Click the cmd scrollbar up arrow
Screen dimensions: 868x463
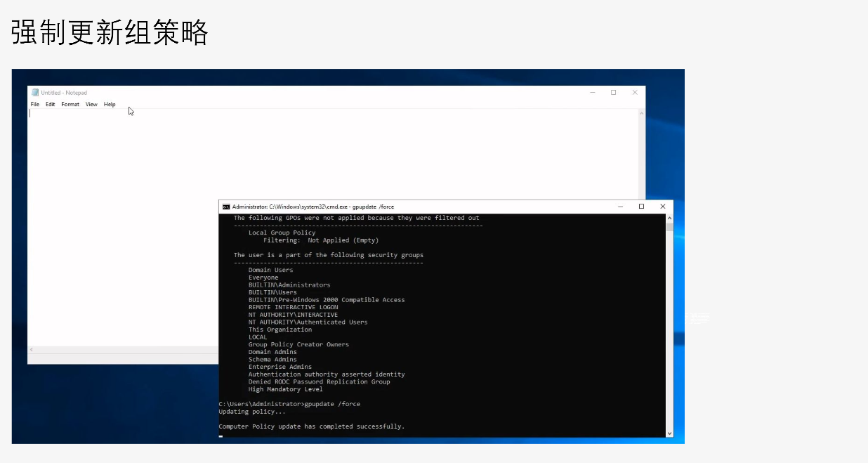669,219
